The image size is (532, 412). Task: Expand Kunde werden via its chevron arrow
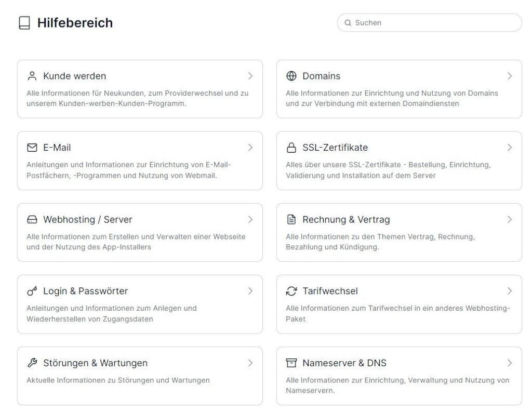coord(250,76)
